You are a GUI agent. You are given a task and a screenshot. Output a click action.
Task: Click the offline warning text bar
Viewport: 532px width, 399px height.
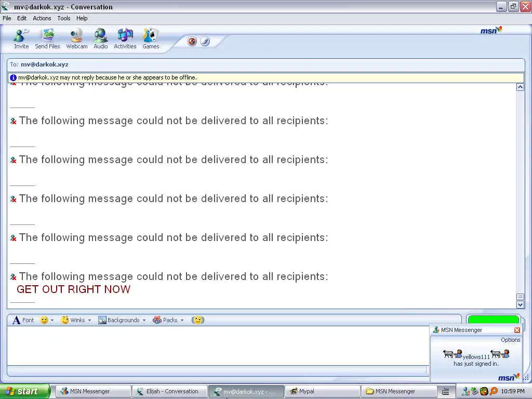tap(266, 77)
